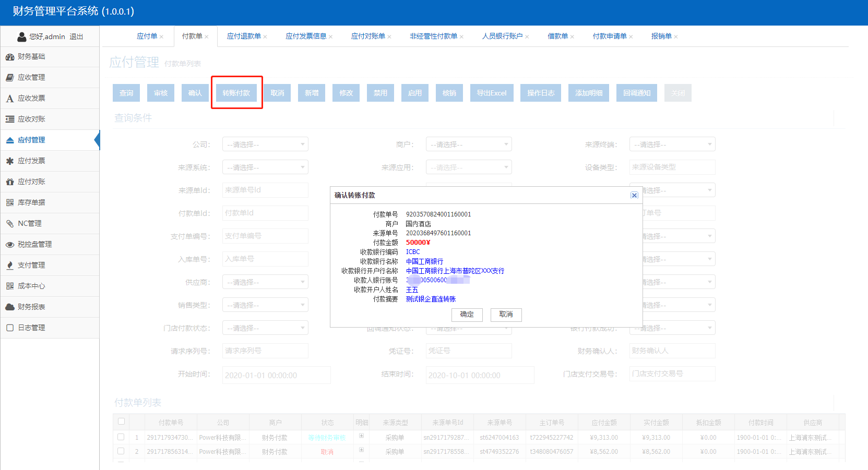Click the 财务基础 sidebar icon

[9, 57]
